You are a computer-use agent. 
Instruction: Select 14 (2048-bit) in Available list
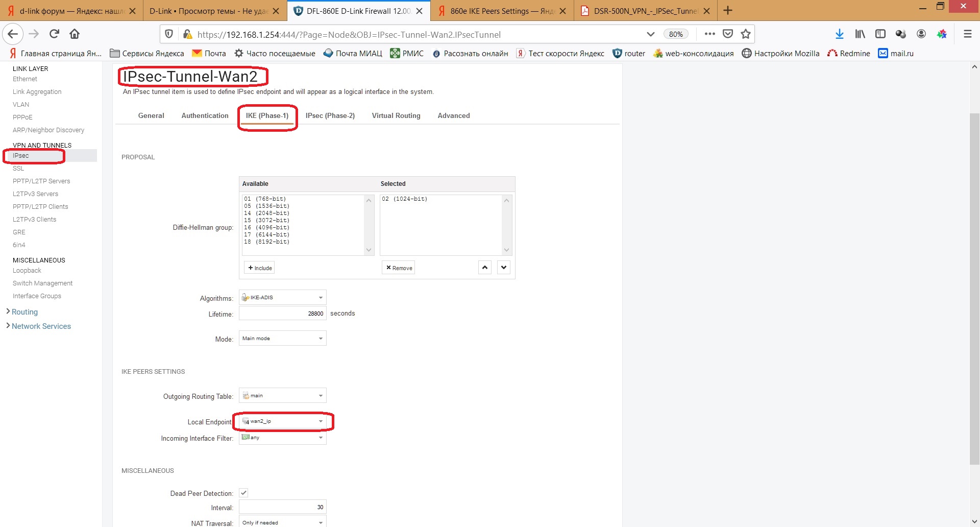pos(266,213)
